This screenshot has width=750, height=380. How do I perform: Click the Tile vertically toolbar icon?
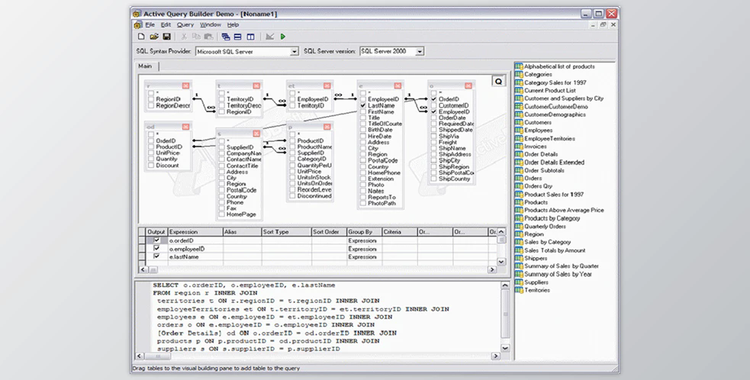pos(250,36)
